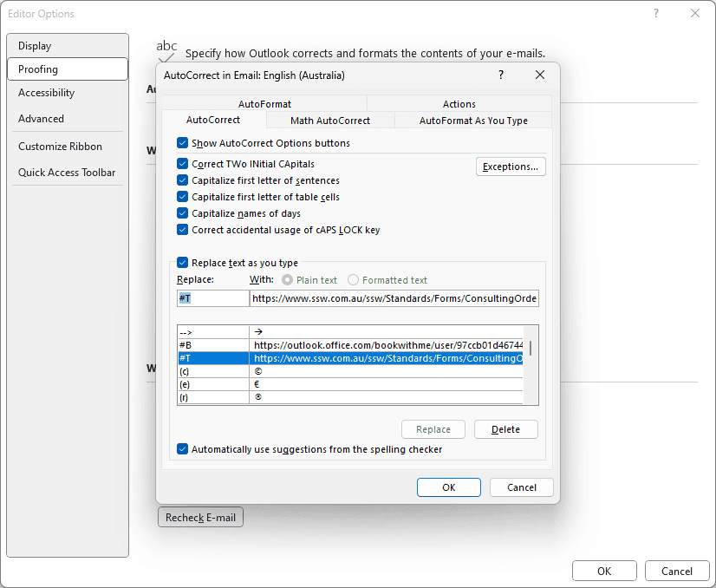Click the Editor Options help question mark
Viewport: 716px width, 588px height.
coord(656,13)
